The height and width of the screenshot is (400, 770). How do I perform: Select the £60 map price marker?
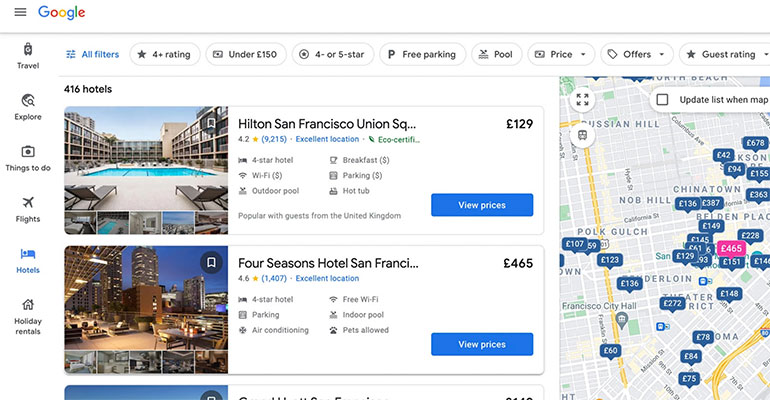(610, 351)
